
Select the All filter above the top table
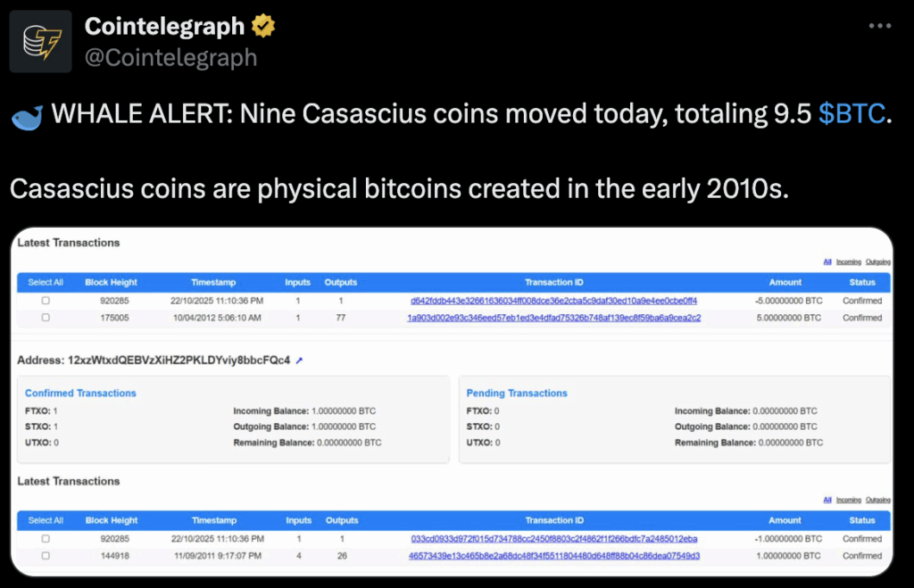tap(827, 262)
